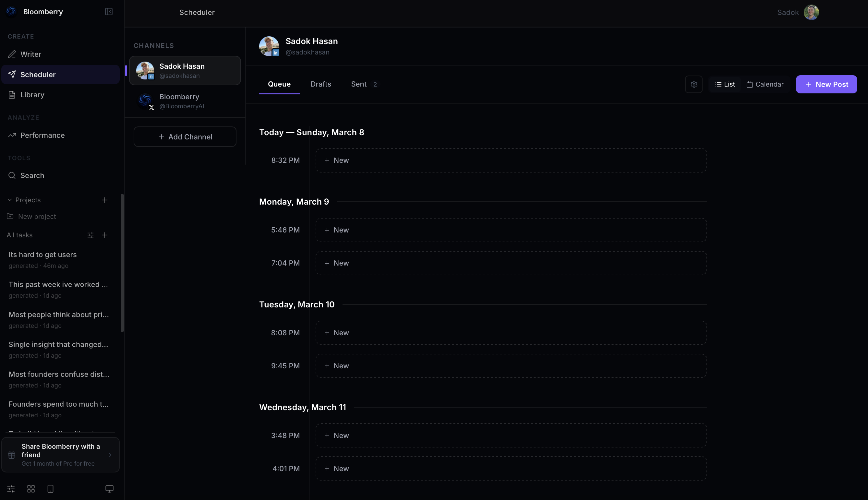Click the Bloomberry logo icon

point(11,11)
